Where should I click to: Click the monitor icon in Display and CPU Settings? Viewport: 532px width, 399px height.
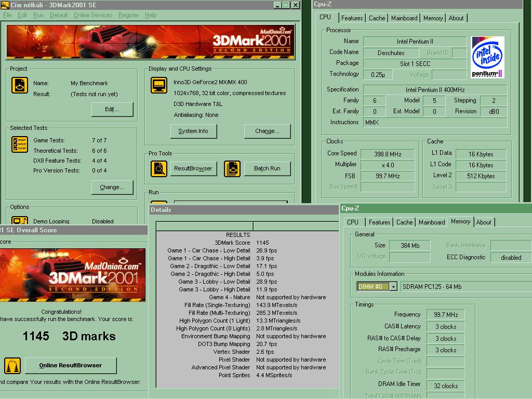click(159, 85)
